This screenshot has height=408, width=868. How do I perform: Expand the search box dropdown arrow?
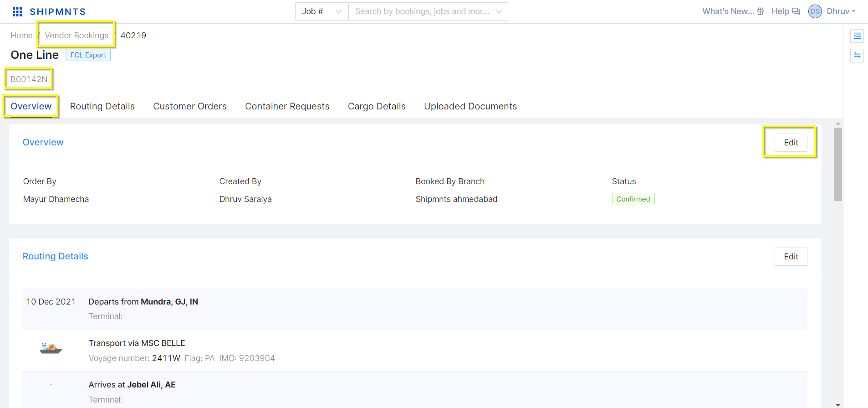click(x=499, y=11)
